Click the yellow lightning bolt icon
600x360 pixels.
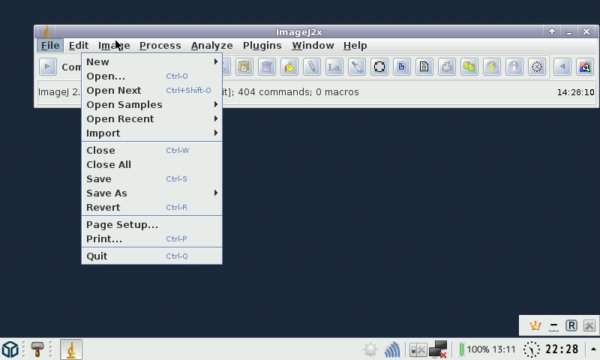click(x=492, y=67)
